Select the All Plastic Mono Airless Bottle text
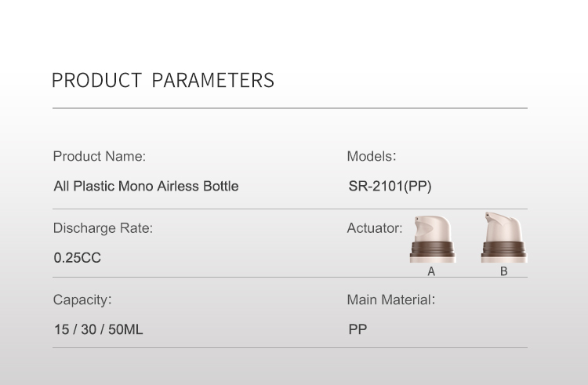Screen dimensions: 588x385 146,187
